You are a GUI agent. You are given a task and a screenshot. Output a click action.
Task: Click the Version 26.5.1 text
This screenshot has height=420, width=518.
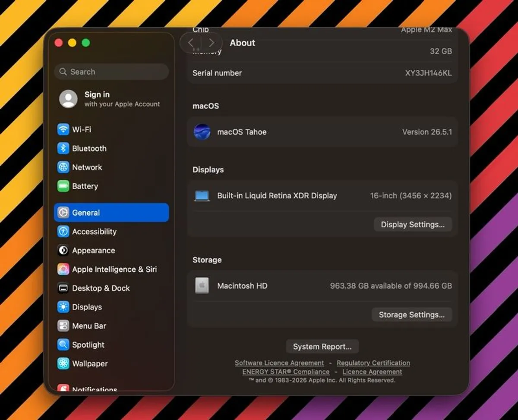coord(427,132)
